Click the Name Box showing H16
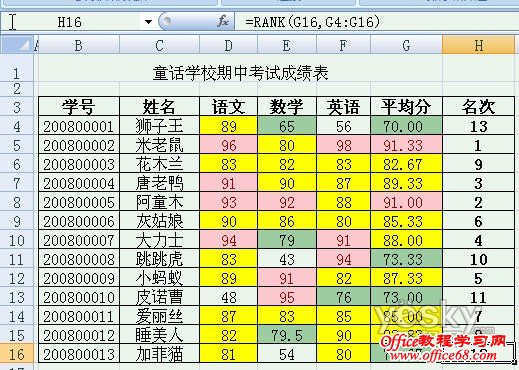The image size is (519, 370). (69, 22)
